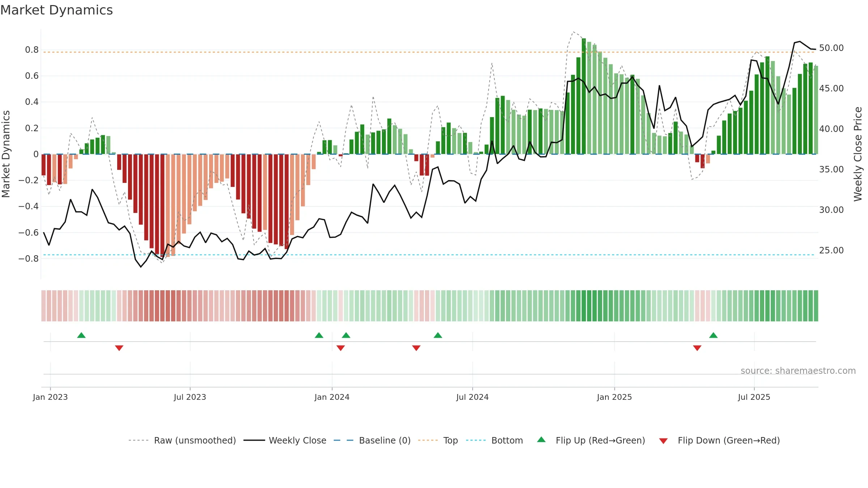Click the vertical Market Dynamics axis title
The image size is (868, 488).
(6, 154)
